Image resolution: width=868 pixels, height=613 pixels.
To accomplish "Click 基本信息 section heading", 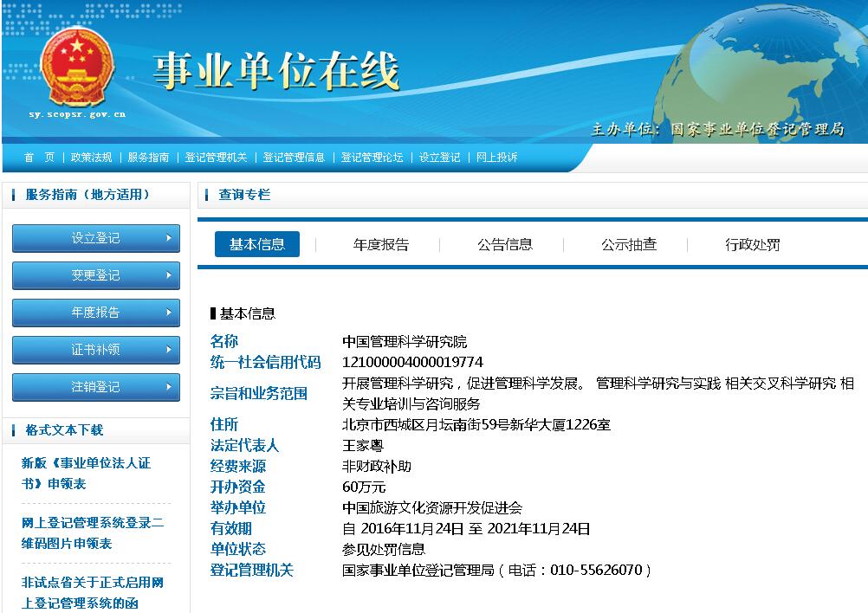I will point(248,313).
